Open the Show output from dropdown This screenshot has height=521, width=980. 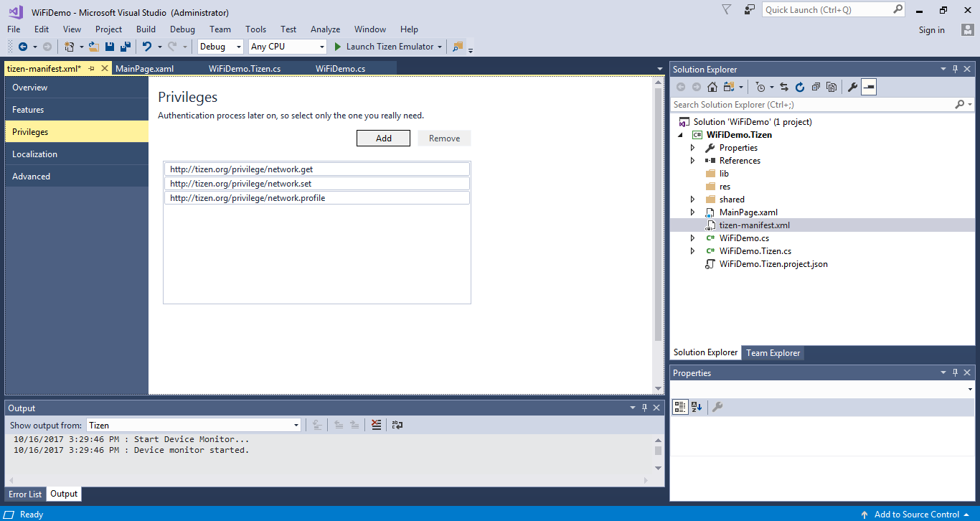point(296,425)
